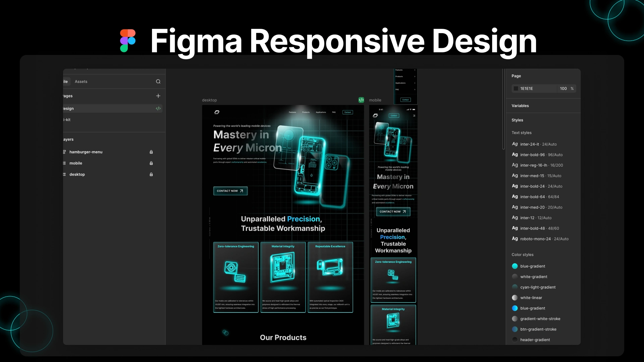Screen dimensions: 644x362
Task: Click the search icon in left panel
Action: (158, 81)
